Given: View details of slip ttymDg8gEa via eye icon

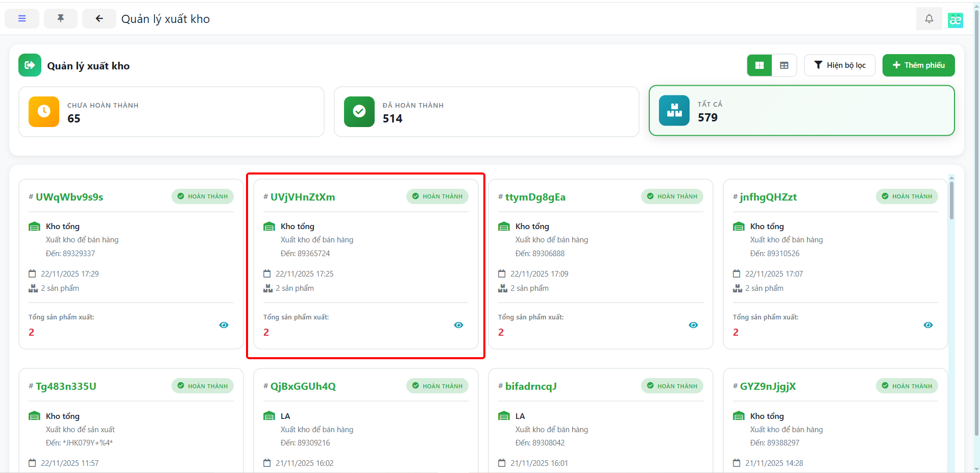Looking at the screenshot, I should click(x=693, y=325).
